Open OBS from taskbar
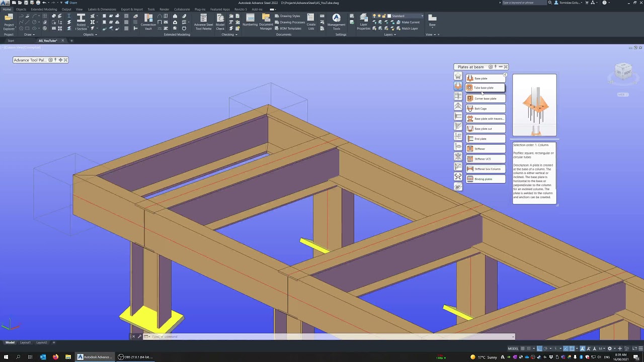This screenshot has height=362, width=644. (135, 357)
